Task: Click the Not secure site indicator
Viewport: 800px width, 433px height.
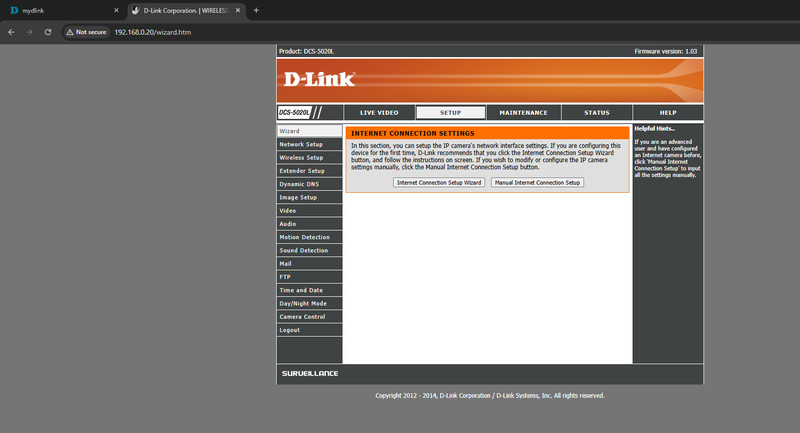Action: (x=86, y=32)
